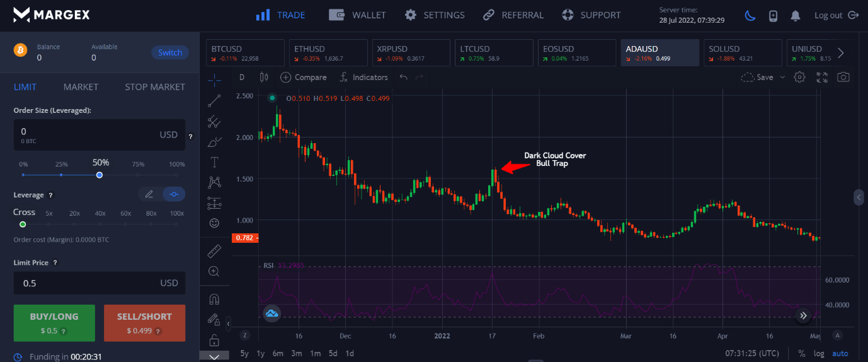Show Limit Price help tooltip

(55, 263)
